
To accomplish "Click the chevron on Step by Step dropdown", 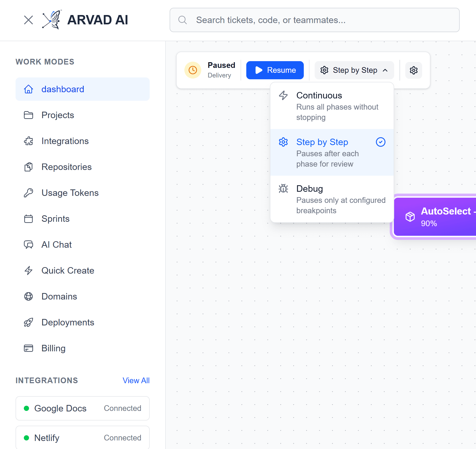I will [x=385, y=70].
